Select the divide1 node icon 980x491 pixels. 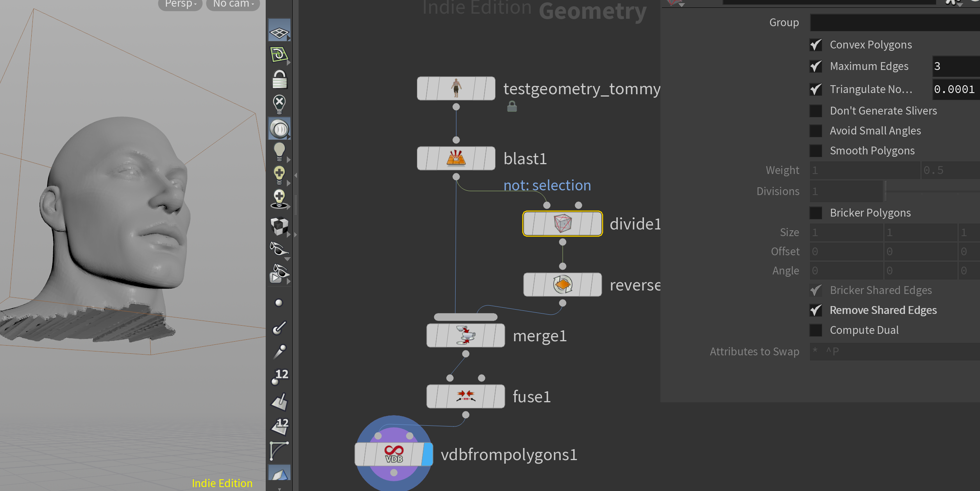[x=562, y=224]
